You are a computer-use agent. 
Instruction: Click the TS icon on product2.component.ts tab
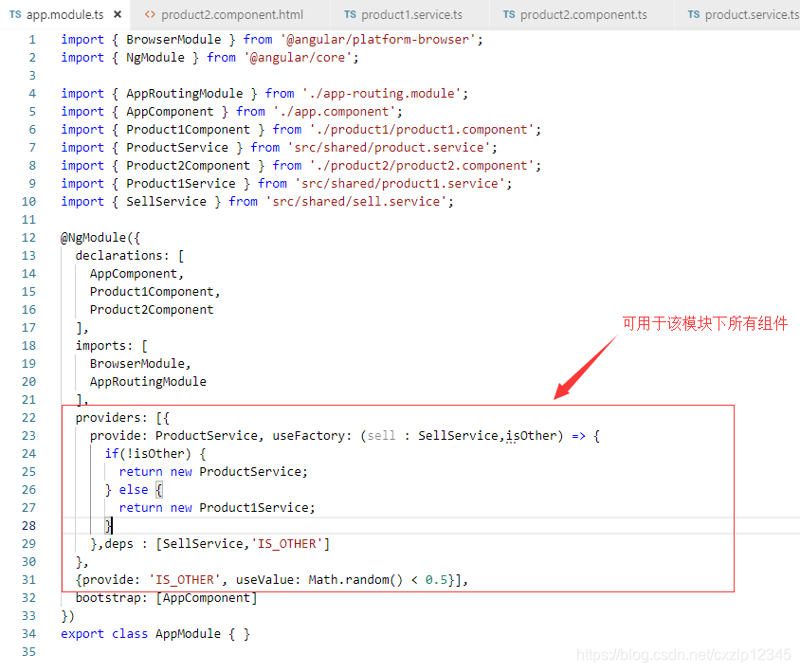(509, 14)
